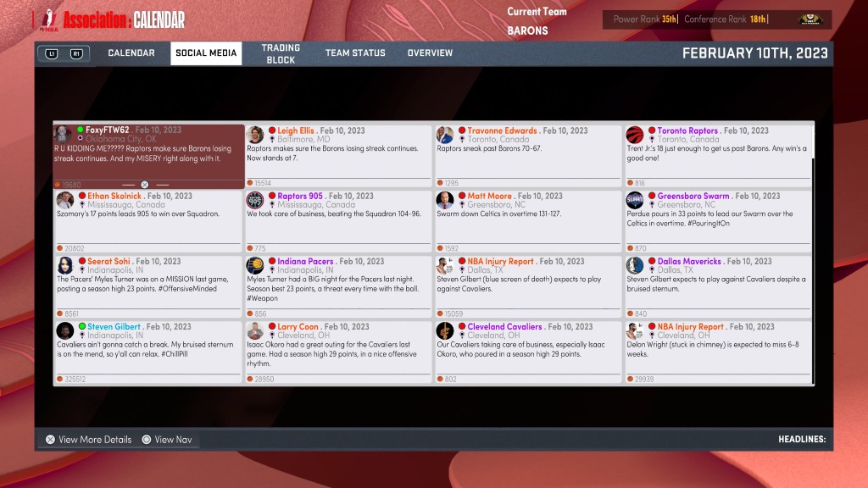The height and width of the screenshot is (488, 868).
Task: Click the Cleveland Cavaliers team logo
Action: 445,330
